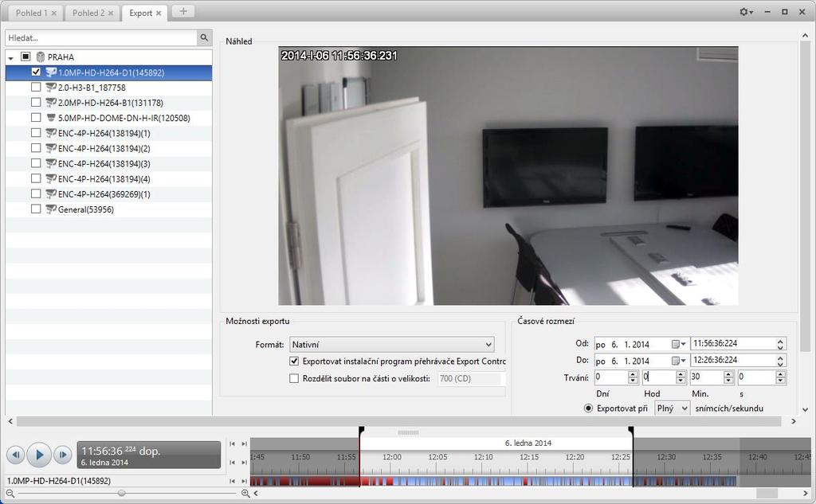Select the General(53956) camera row
Viewport: 816px width, 504px height.
(108, 209)
